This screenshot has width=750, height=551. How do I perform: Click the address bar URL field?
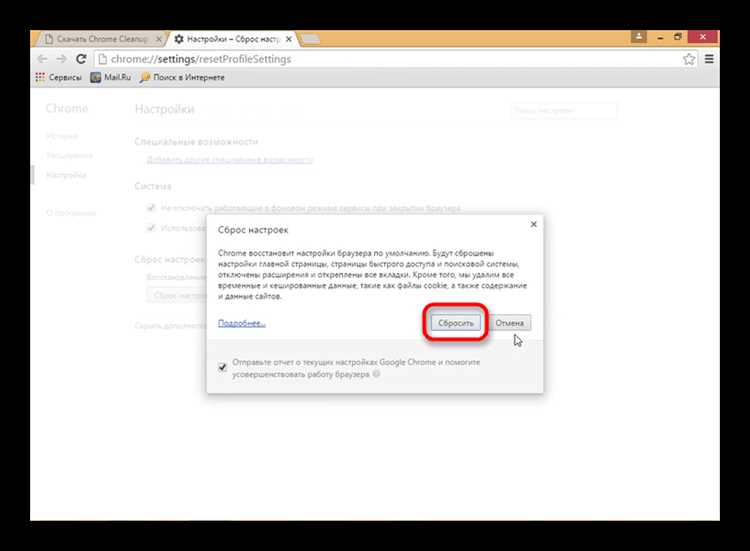388,59
